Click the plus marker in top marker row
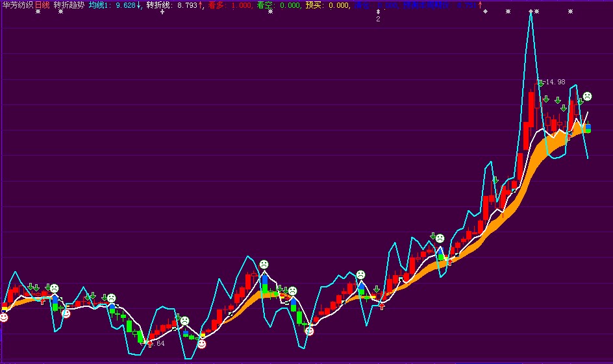The height and width of the screenshot is (364, 613). [162, 12]
